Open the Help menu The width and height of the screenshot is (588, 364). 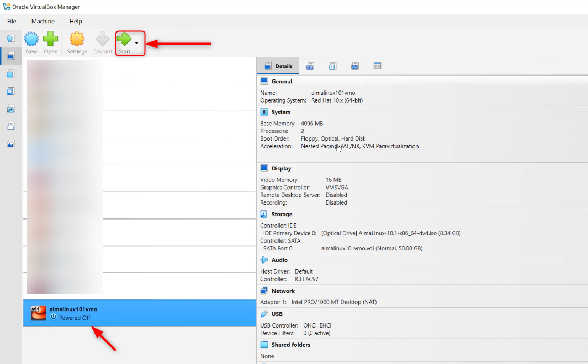point(76,22)
